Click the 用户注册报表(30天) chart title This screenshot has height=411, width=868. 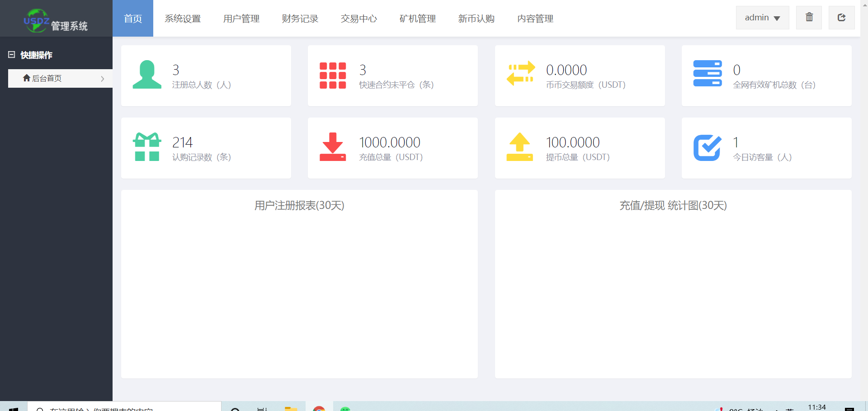click(x=299, y=206)
